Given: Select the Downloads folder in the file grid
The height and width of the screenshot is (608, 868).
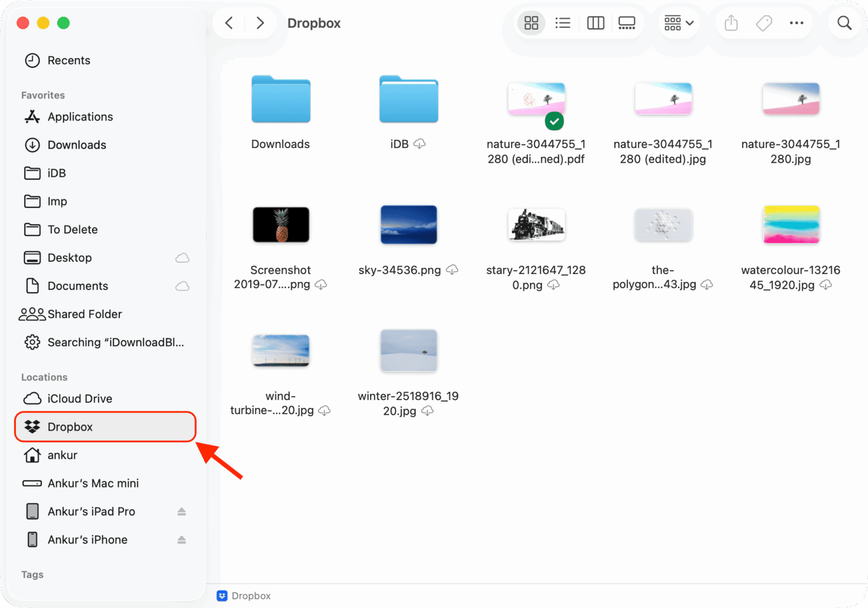Looking at the screenshot, I should [x=281, y=99].
